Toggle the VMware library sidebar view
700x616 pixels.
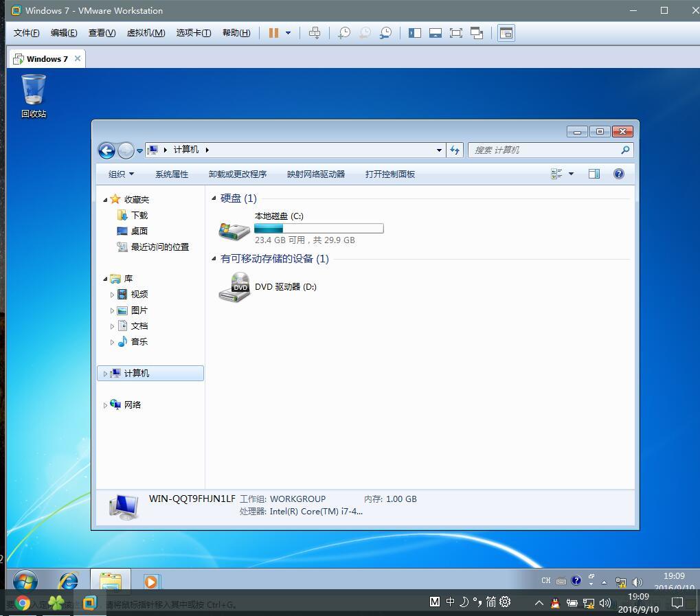coord(415,33)
